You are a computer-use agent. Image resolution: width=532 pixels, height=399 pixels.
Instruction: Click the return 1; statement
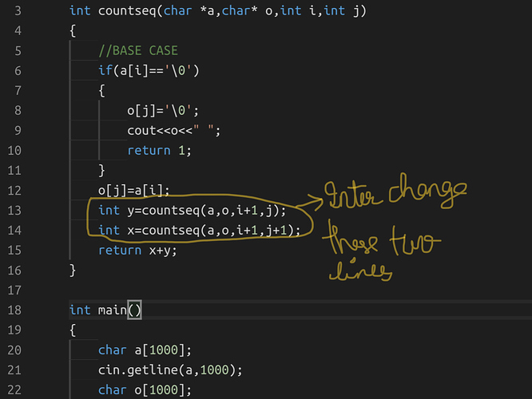pyautogui.click(x=159, y=151)
